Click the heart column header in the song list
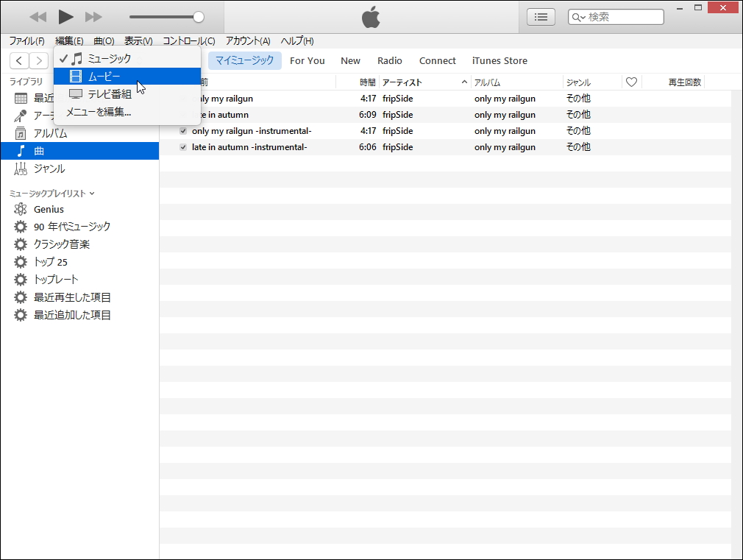Screen dimensions: 743x560 tap(631, 82)
